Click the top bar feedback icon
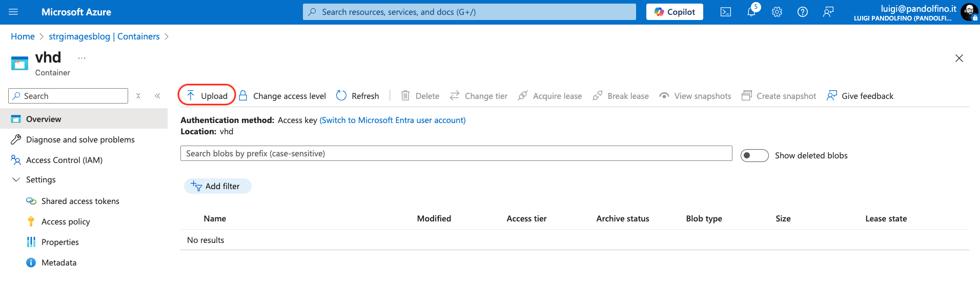The image size is (980, 285). click(828, 12)
